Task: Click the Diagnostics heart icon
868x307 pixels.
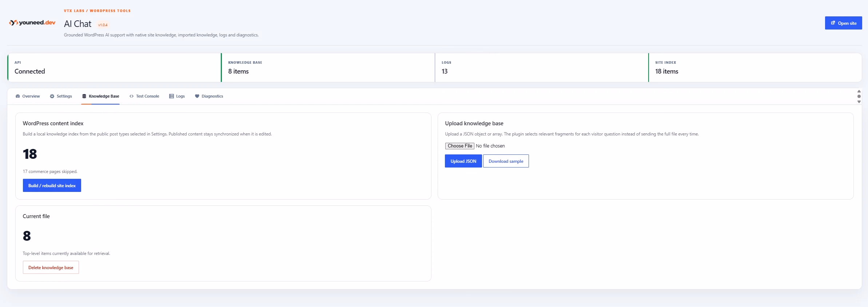Action: click(197, 96)
